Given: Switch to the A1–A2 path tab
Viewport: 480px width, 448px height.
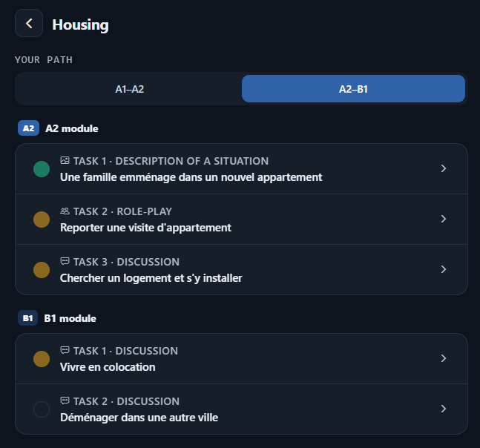Looking at the screenshot, I should (x=130, y=89).
